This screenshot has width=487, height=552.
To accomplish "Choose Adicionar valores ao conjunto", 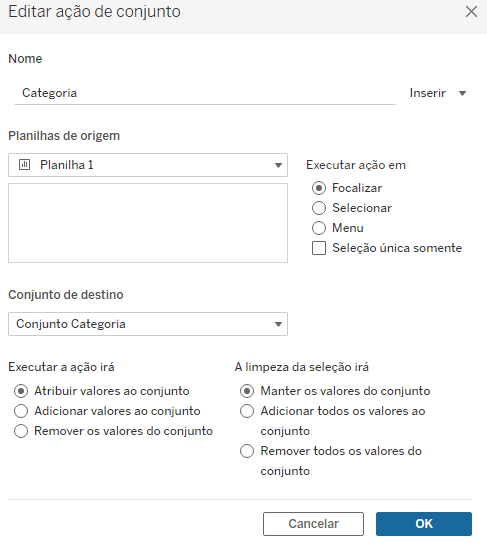I will (21, 411).
